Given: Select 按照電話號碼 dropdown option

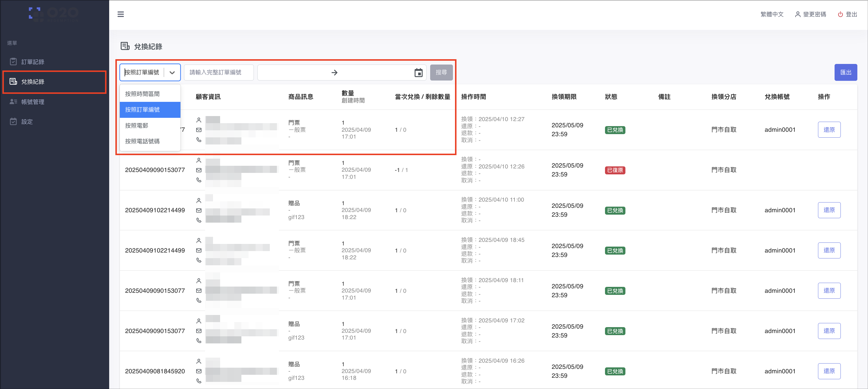Looking at the screenshot, I should (150, 141).
